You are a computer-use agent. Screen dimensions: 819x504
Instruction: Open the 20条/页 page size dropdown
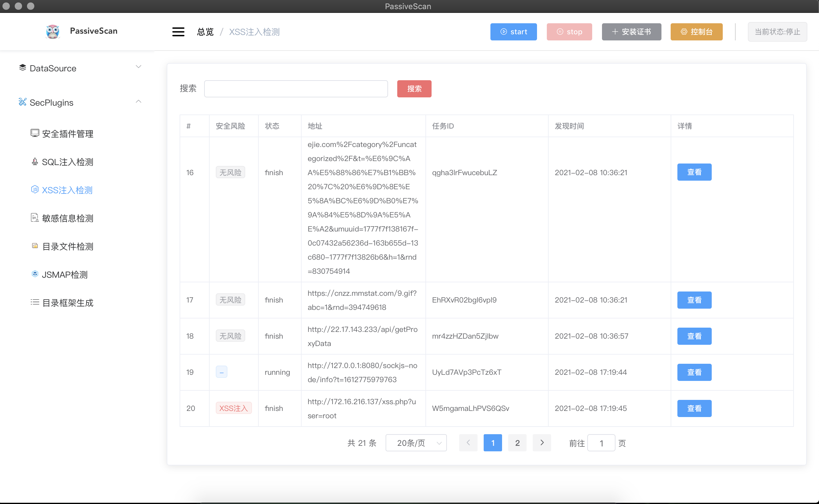click(416, 443)
